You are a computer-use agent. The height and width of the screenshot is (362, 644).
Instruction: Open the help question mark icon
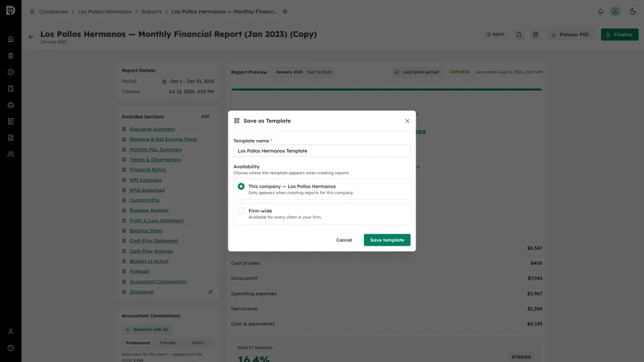(x=11, y=348)
